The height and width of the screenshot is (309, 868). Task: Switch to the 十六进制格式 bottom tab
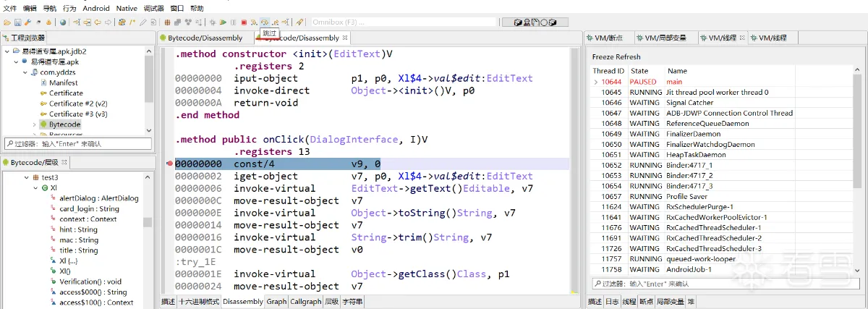(x=200, y=302)
